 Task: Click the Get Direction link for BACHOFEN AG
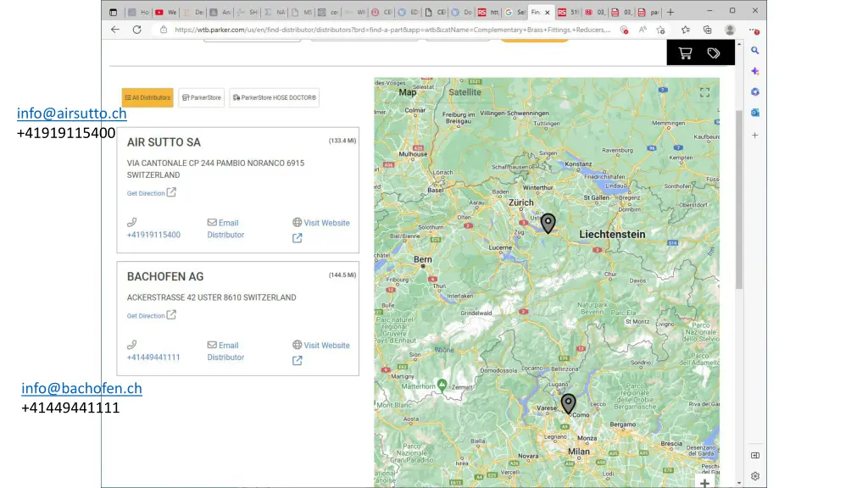pos(146,316)
